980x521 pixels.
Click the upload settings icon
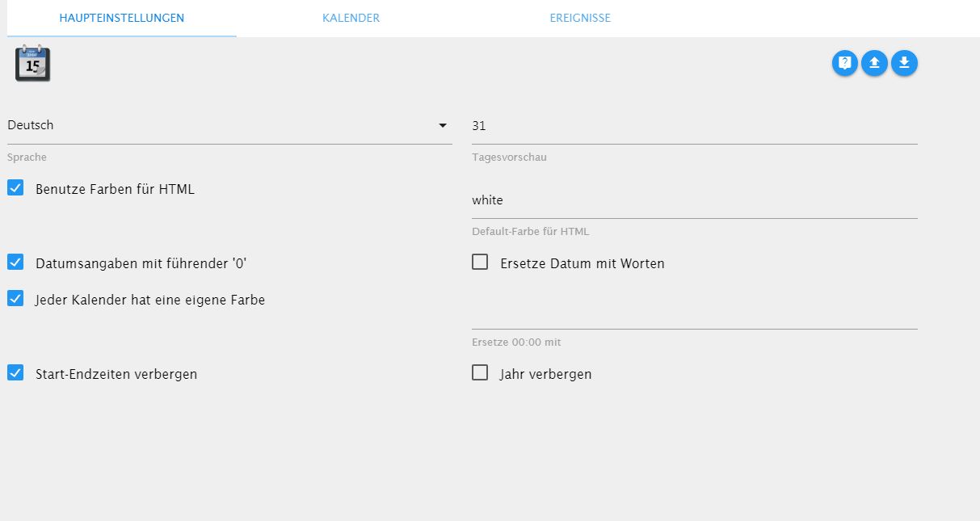(874, 63)
